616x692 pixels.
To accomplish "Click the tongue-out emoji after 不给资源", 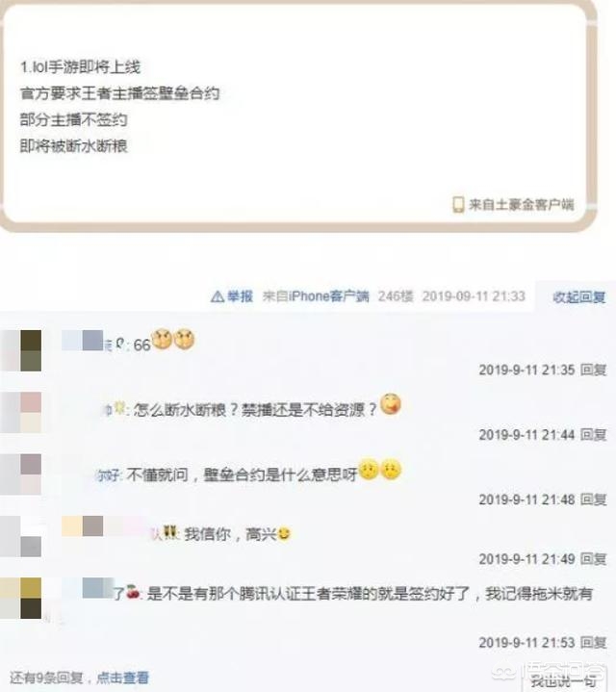I will point(391,404).
